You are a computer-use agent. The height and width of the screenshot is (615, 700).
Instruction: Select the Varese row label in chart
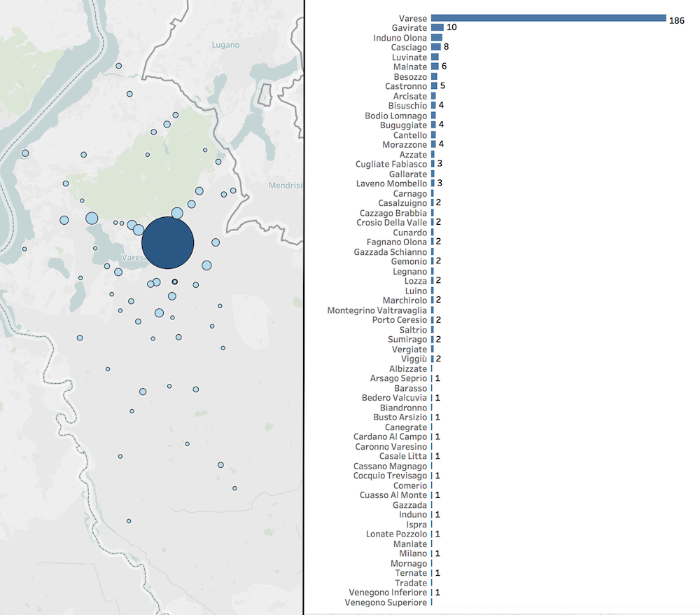click(412, 18)
